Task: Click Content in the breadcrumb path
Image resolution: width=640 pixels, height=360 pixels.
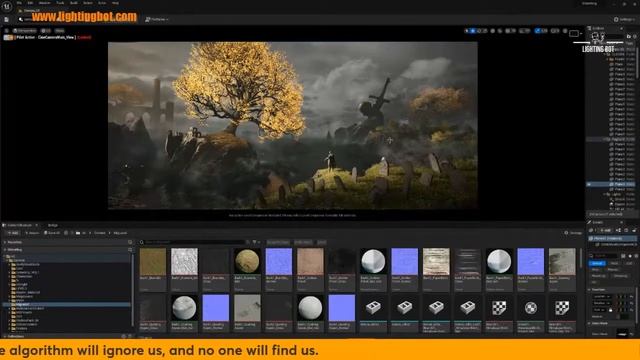Action: (100, 233)
